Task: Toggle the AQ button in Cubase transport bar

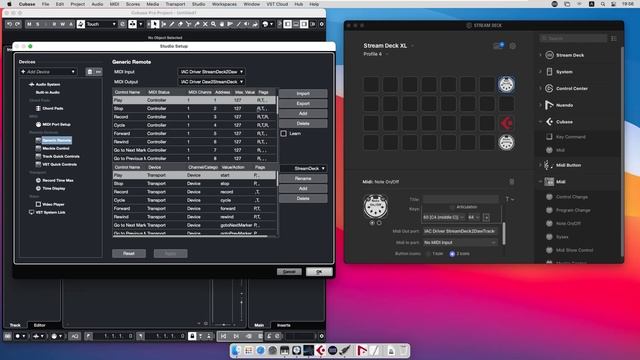Action: coord(75,336)
